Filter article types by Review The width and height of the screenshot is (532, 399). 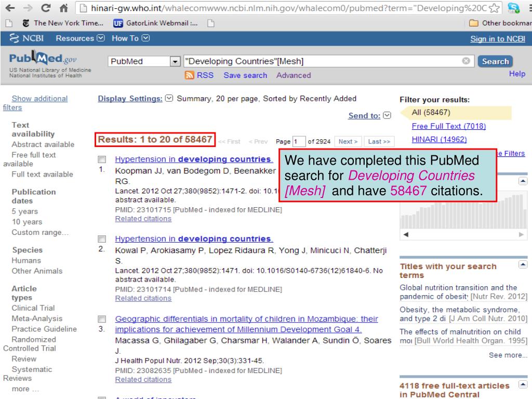(x=24, y=359)
